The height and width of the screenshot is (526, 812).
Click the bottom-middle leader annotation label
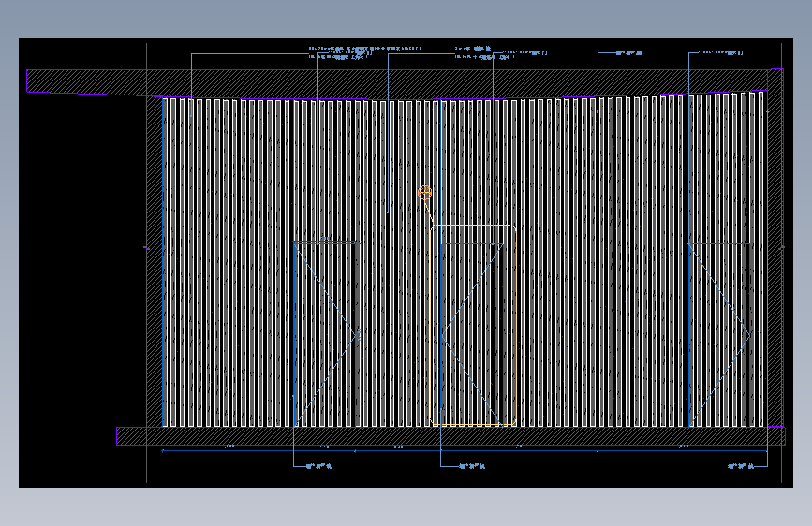tap(472, 466)
